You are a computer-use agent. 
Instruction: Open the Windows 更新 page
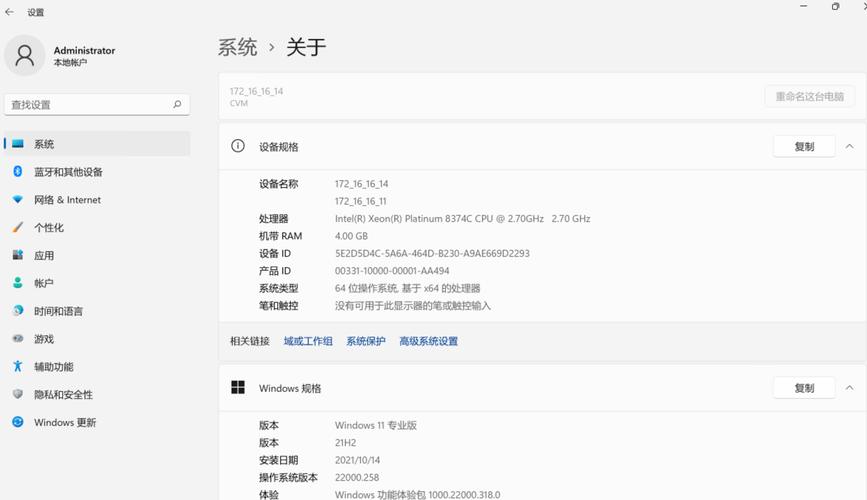tap(97, 422)
